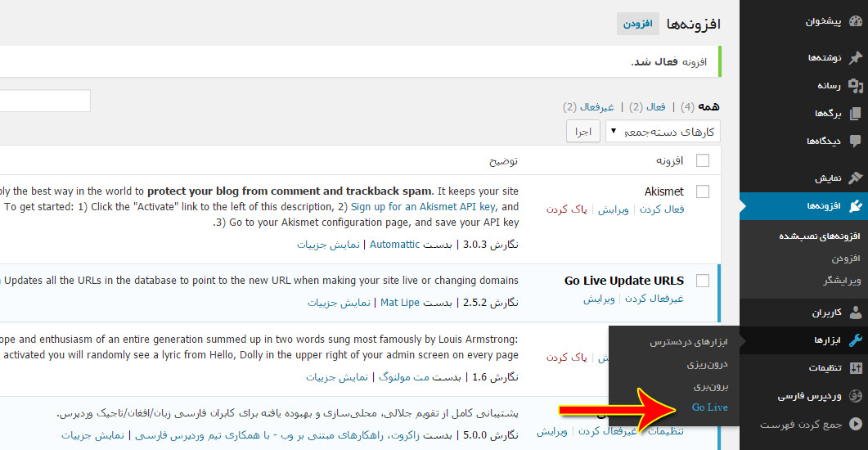Image resolution: width=868 pixels, height=450 pixels.
Task: Choose ابزارهای دردسترس in tools flyout
Action: coord(689,342)
